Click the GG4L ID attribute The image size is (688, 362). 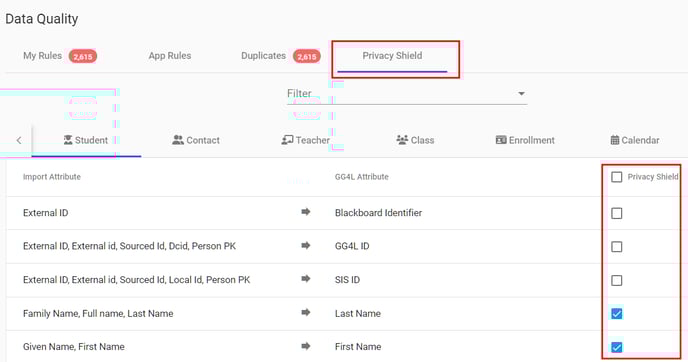(352, 246)
